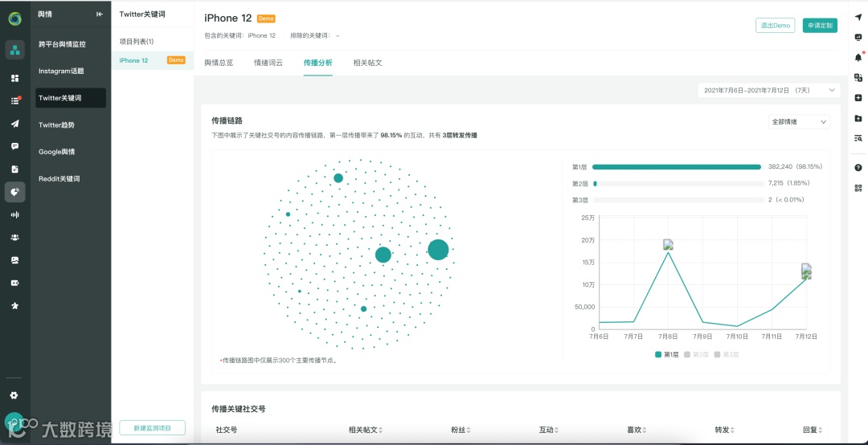The height and width of the screenshot is (445, 868).
Task: Open the document icon in left sidebar
Action: pos(15,169)
